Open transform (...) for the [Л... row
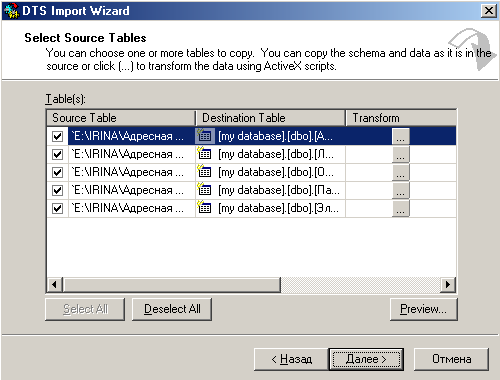This screenshot has height=380, width=500. 401,154
